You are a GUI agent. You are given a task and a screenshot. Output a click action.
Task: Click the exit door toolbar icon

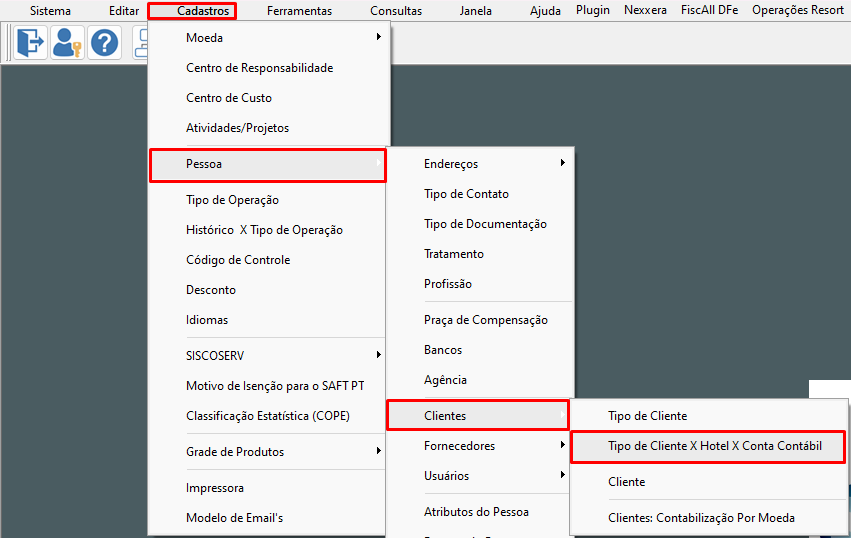30,42
